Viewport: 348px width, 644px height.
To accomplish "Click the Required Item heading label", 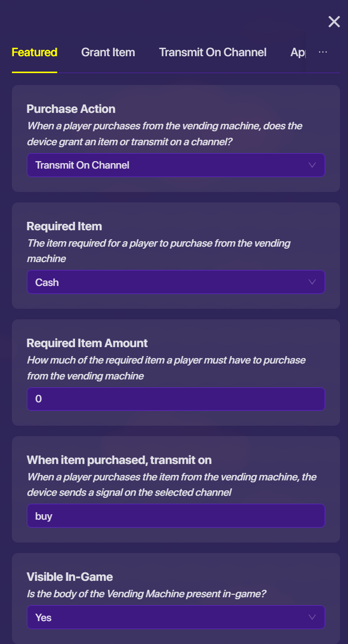I will (x=64, y=226).
